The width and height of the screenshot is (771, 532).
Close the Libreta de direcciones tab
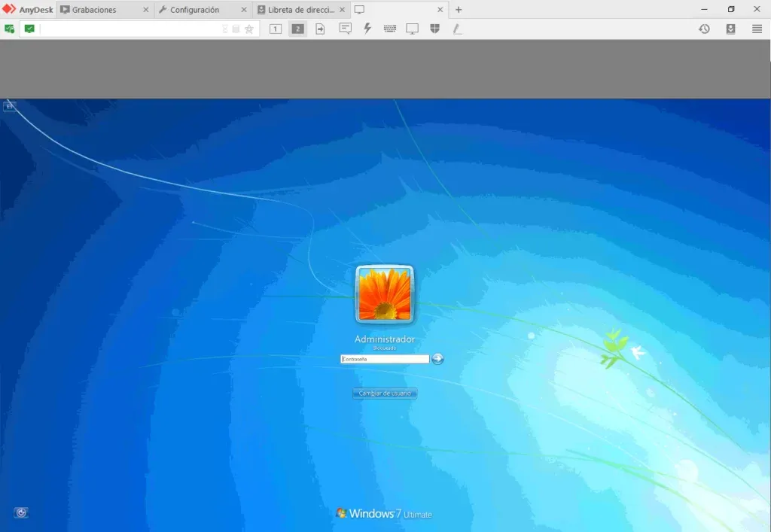(x=343, y=10)
